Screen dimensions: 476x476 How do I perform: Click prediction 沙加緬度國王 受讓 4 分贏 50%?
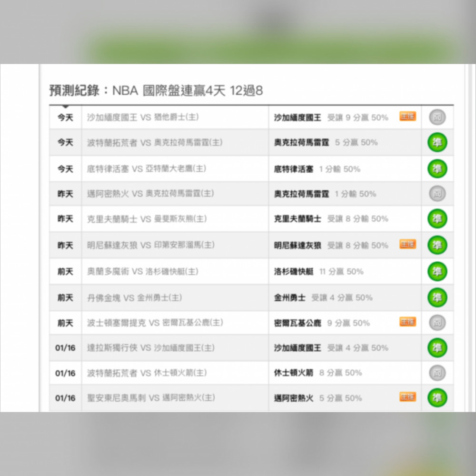(x=331, y=348)
